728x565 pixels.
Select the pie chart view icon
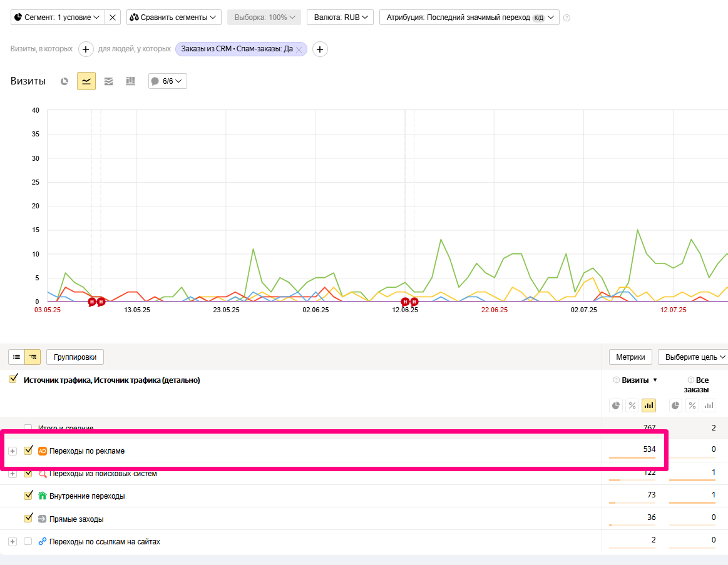coord(64,81)
